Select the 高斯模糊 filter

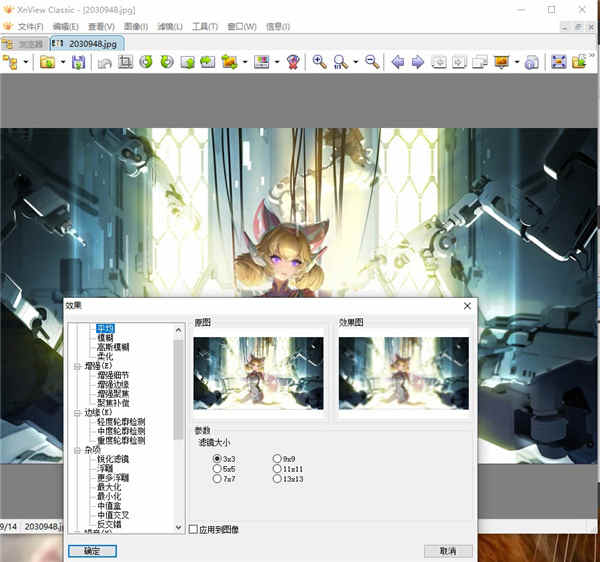113,347
